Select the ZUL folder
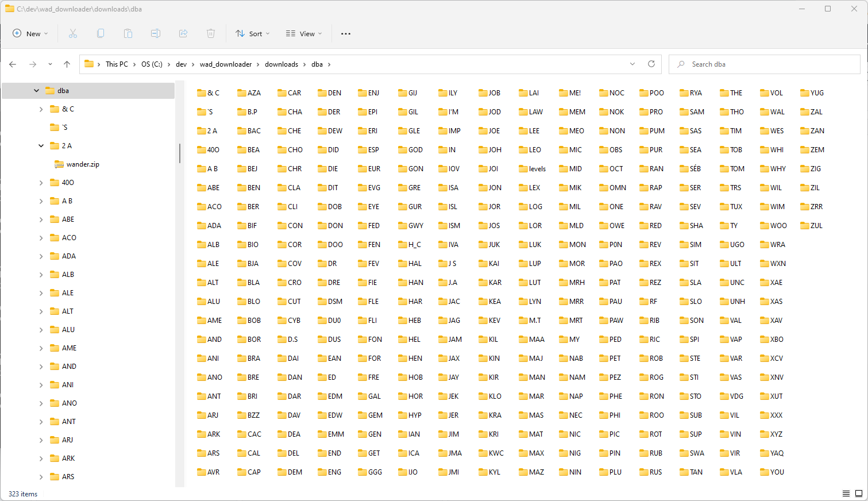This screenshot has width=868, height=501. (x=811, y=226)
